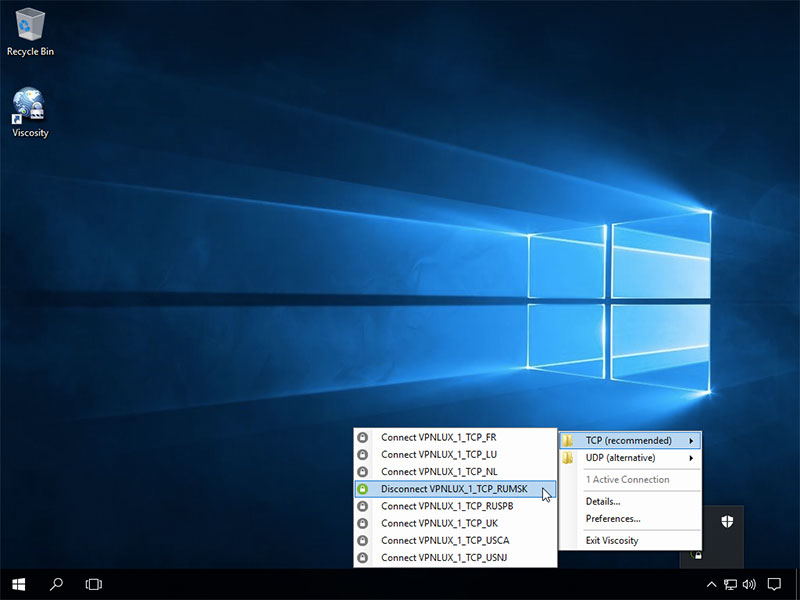Click the lock icon beside VPNLUX_1_TCP_USNJ
Image resolution: width=800 pixels, height=600 pixels.
363,558
